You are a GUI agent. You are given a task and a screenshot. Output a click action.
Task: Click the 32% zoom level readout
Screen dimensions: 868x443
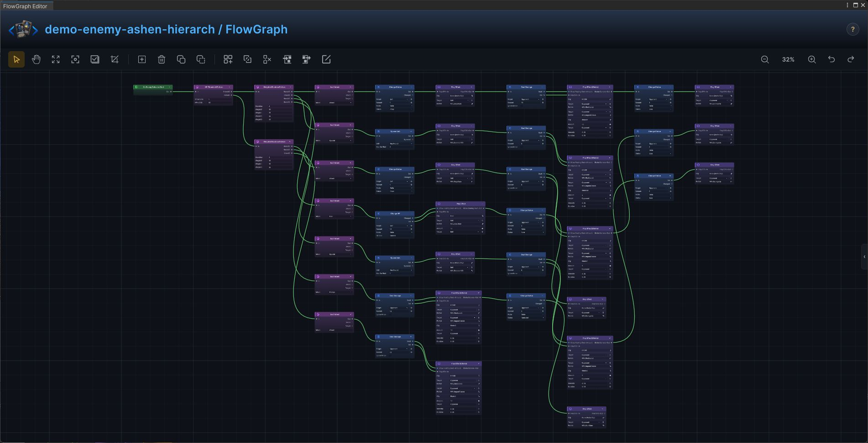[788, 59]
